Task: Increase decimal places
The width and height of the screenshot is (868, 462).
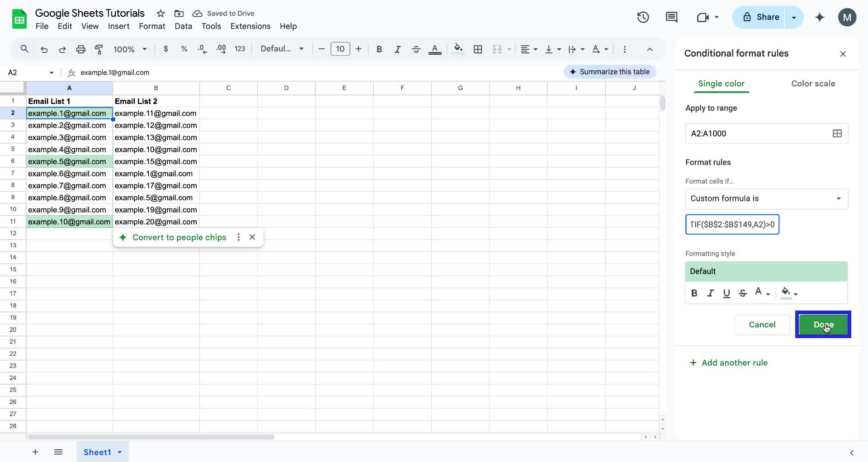Action: pos(221,49)
